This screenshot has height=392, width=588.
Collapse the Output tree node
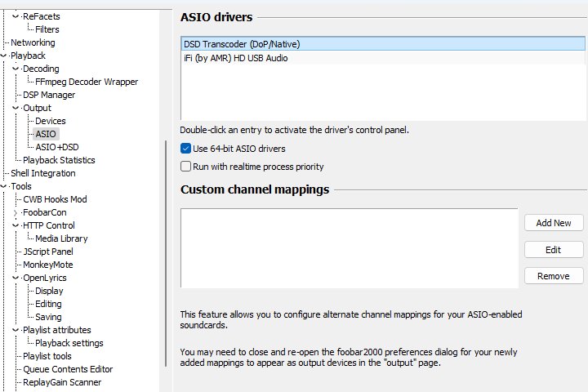point(16,108)
